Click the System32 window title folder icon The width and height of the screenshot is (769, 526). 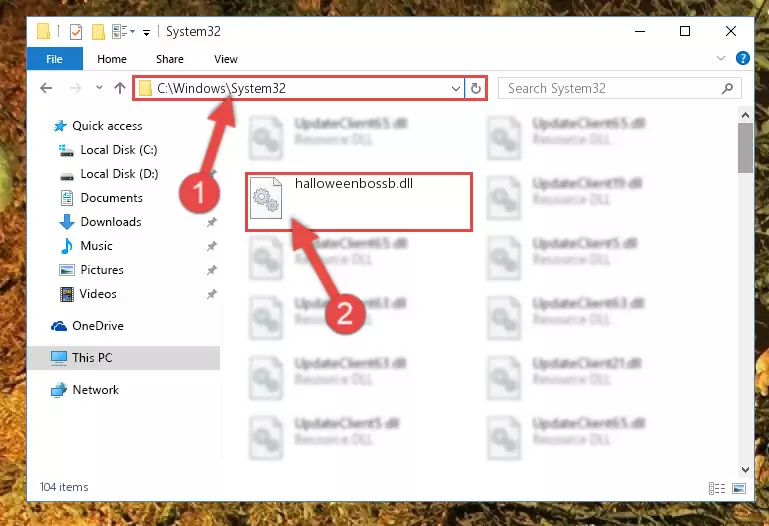coord(43,31)
